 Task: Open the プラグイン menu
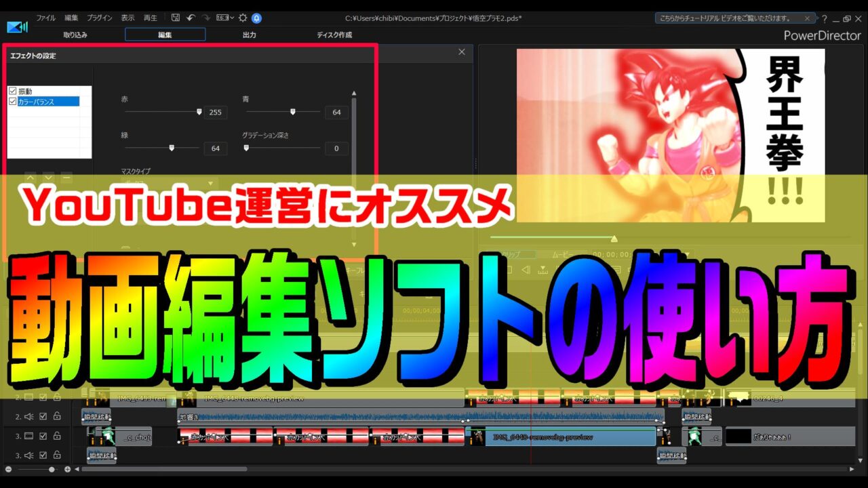(x=100, y=18)
